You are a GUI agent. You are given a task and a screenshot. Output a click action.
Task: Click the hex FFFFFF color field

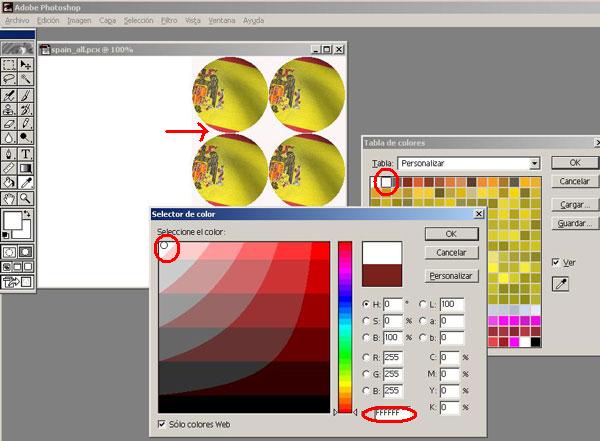(391, 413)
